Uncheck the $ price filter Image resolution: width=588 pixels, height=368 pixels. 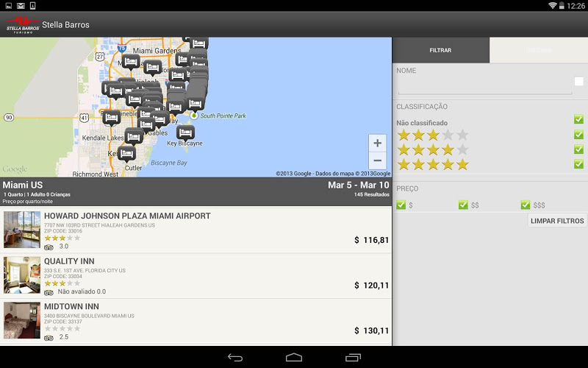tap(401, 205)
